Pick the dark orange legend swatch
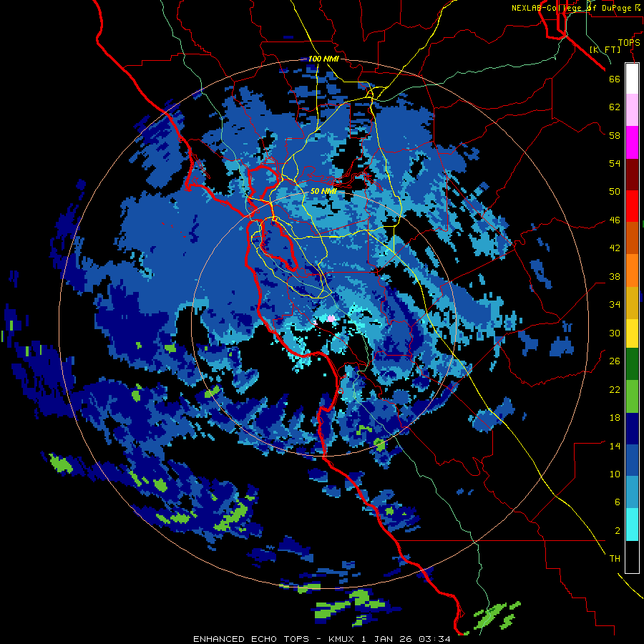The width and height of the screenshot is (644, 644). coord(632,238)
